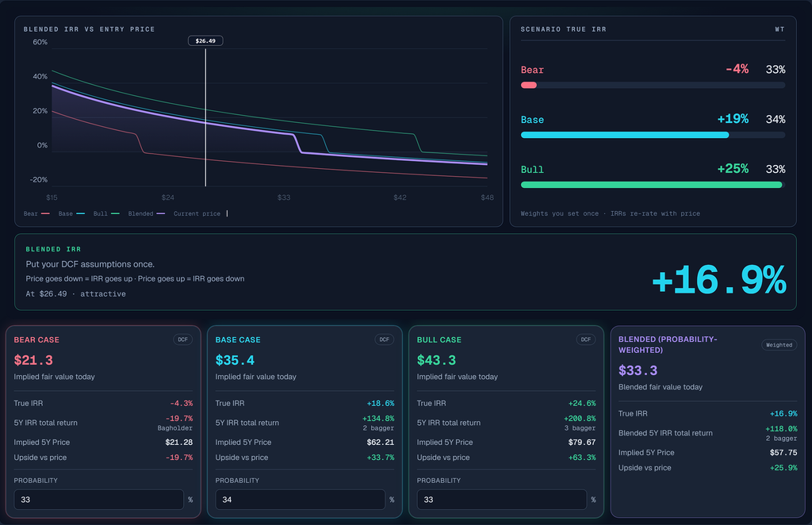Click the BLENDED (PROBABILITY-WEIGHTED) card heading
The width and height of the screenshot is (812, 525).
(x=668, y=345)
